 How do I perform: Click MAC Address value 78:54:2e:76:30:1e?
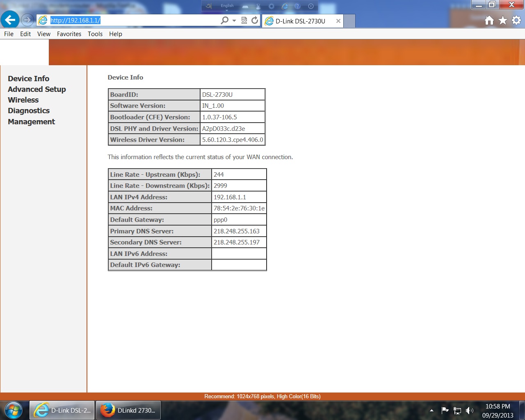coord(239,208)
